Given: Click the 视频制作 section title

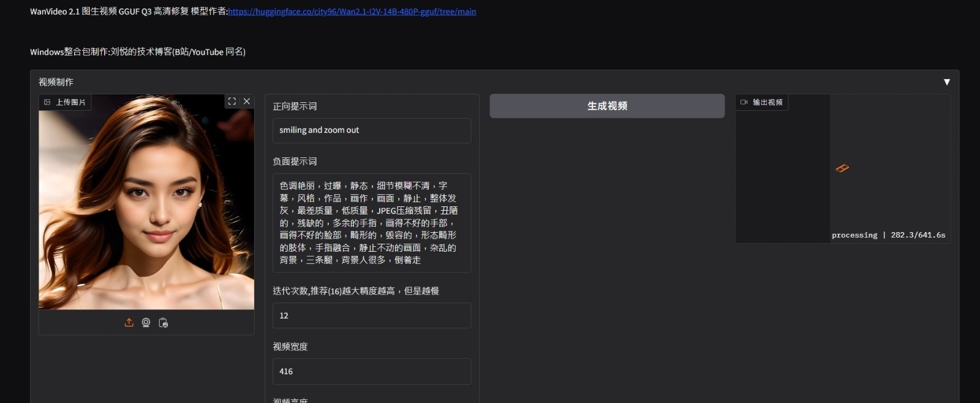Looking at the screenshot, I should (56, 82).
